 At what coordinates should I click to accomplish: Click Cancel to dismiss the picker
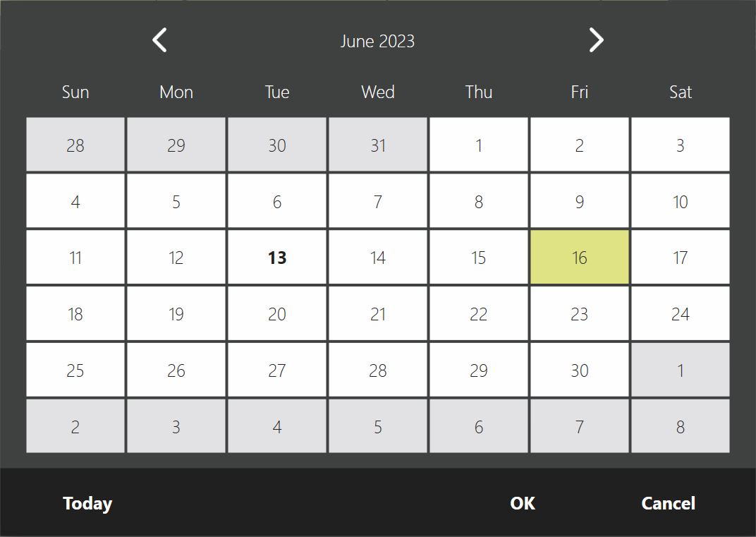coord(668,503)
